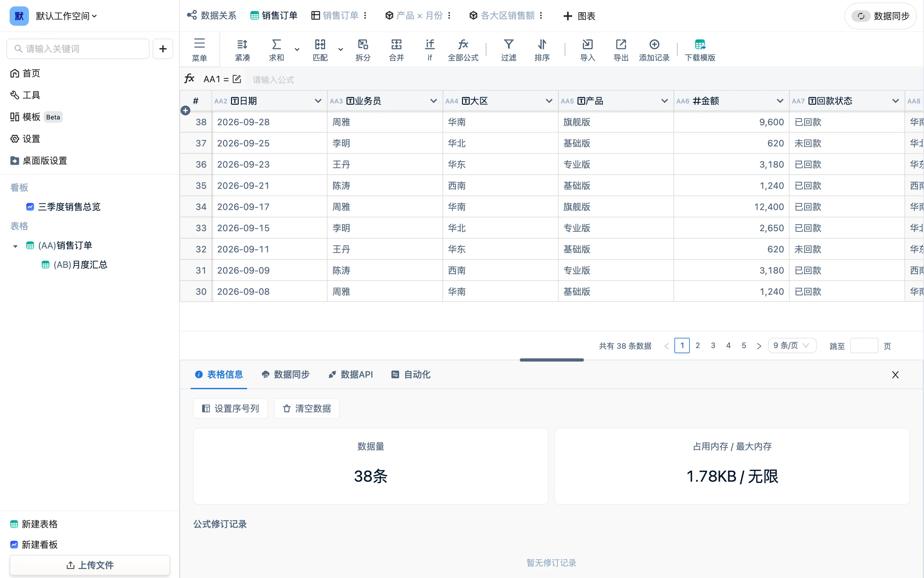Open the 产品 column dropdown
Image resolution: width=924 pixels, height=578 pixels.
664,101
